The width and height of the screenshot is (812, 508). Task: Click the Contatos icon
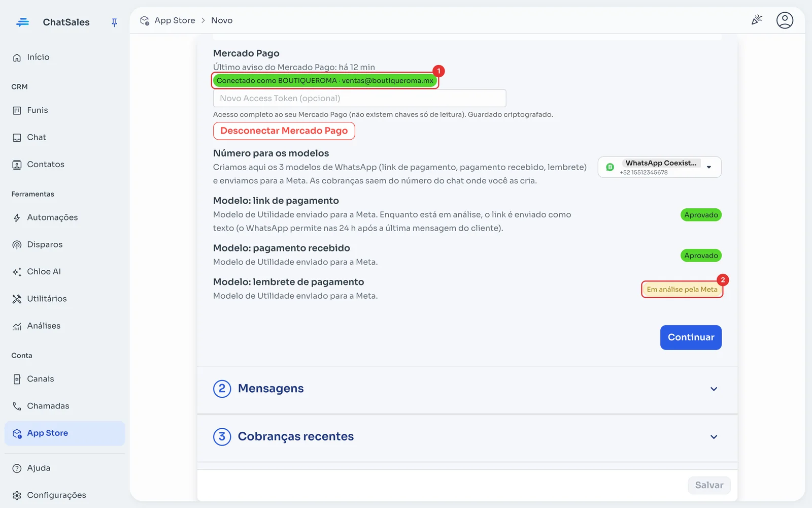[x=17, y=165]
